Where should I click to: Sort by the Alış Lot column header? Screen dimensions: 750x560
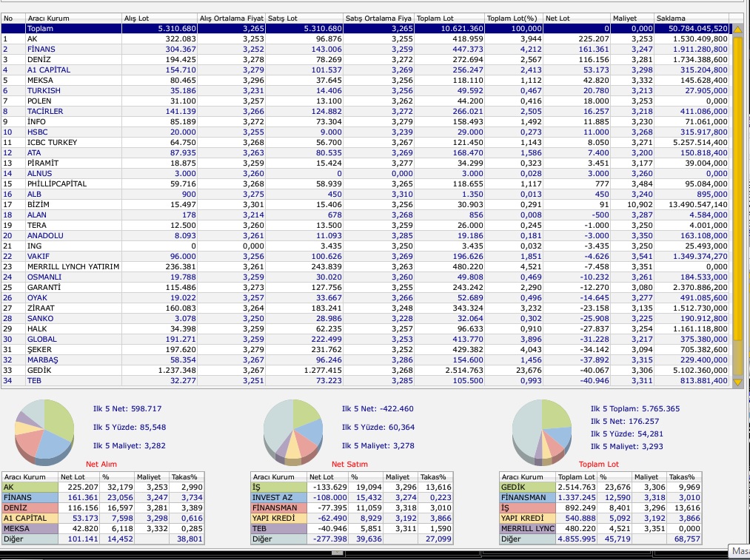160,18
